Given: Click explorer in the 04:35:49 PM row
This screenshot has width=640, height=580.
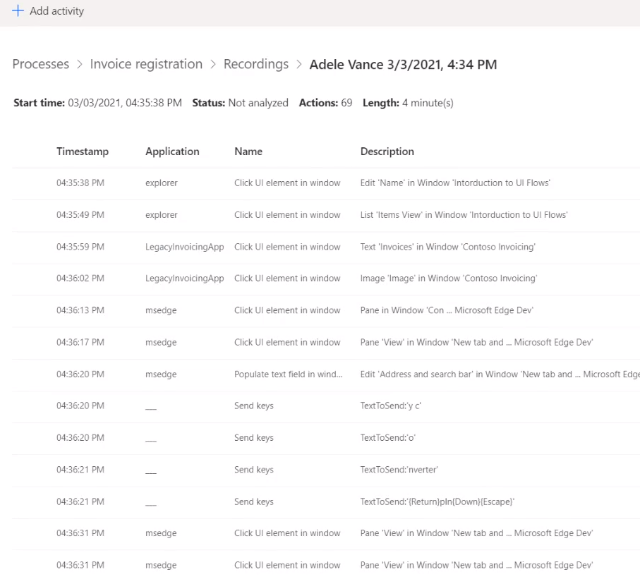Looking at the screenshot, I should pyautogui.click(x=162, y=215).
